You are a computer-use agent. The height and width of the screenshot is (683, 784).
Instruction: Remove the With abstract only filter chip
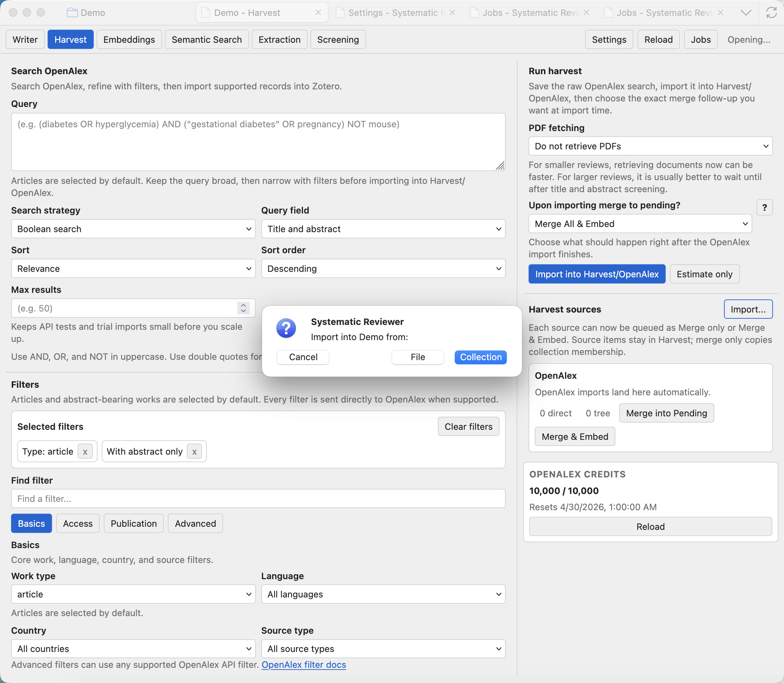(194, 452)
